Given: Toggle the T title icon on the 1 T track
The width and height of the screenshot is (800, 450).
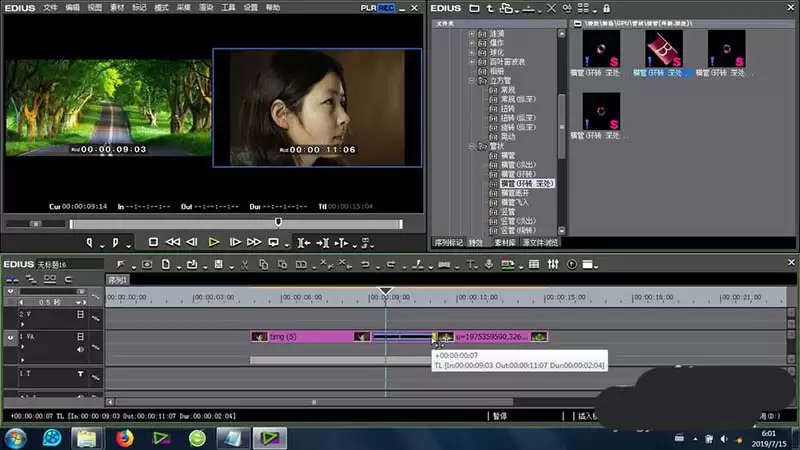Looking at the screenshot, I should click(80, 374).
